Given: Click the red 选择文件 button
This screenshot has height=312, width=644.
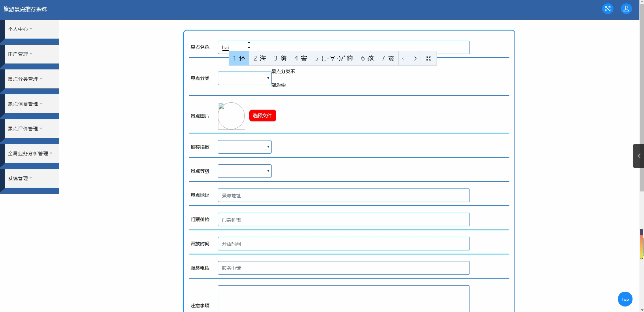Looking at the screenshot, I should (262, 116).
